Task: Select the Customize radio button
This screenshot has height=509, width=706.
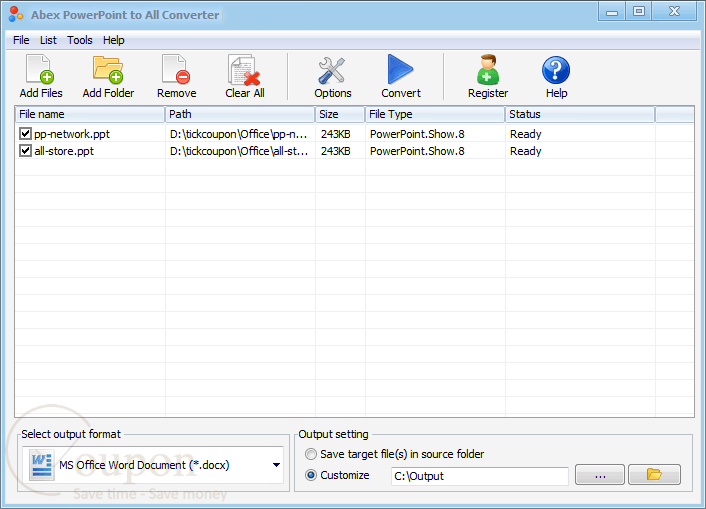Action: (x=311, y=475)
